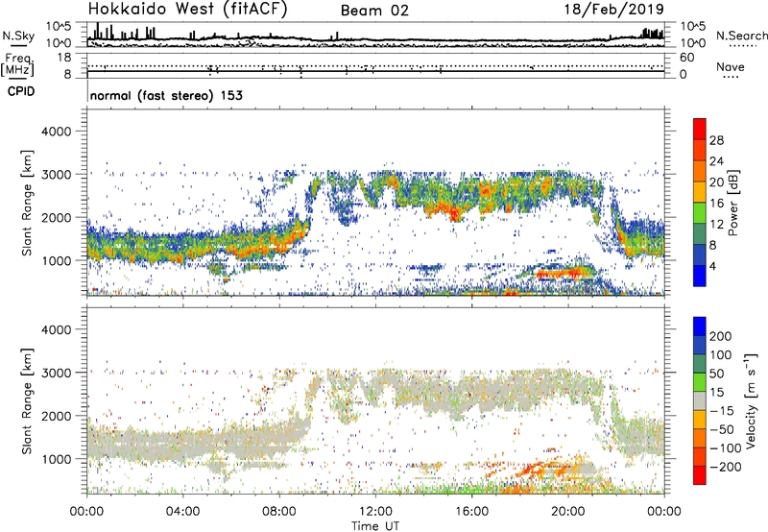Click 'Slant Range [km]' label of power panel
Screen dimensions: 768x532
27,203
